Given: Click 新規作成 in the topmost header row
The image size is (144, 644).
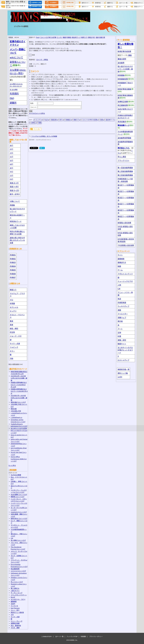Looking at the screenshot, I should [96, 3].
